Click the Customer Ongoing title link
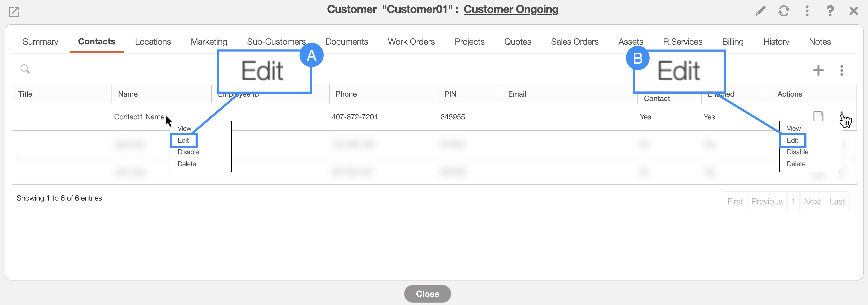The width and height of the screenshot is (868, 305). 510,9
